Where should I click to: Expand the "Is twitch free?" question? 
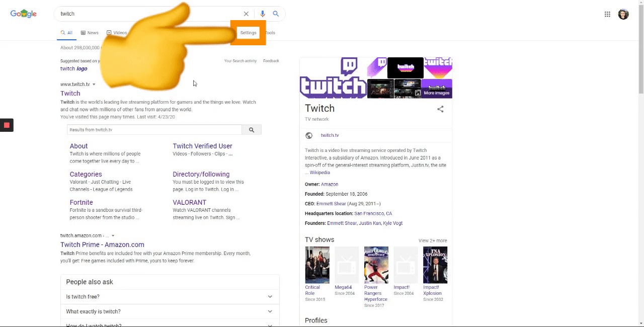(x=270, y=297)
